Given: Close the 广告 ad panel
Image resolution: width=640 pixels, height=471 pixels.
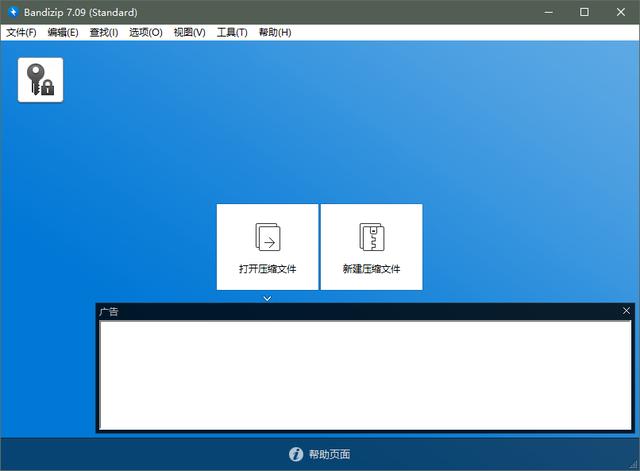Looking at the screenshot, I should click(x=626, y=311).
